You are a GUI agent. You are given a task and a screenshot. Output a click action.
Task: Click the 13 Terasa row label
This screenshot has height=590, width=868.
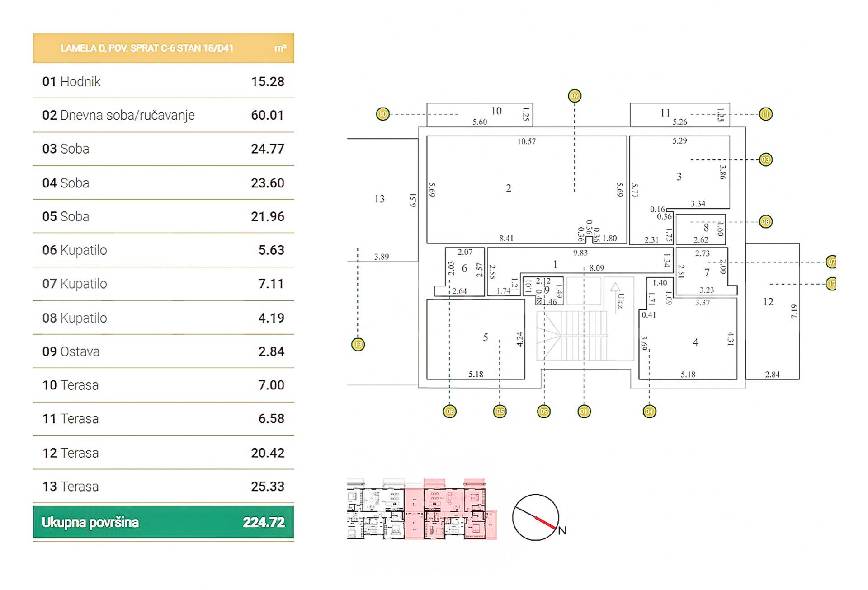pos(71,487)
